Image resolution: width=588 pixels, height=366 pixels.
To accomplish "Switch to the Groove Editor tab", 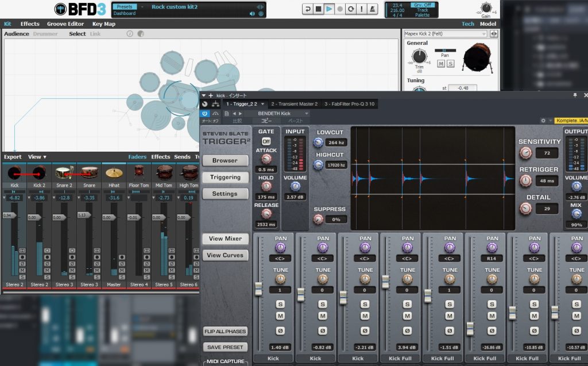I will [x=65, y=24].
